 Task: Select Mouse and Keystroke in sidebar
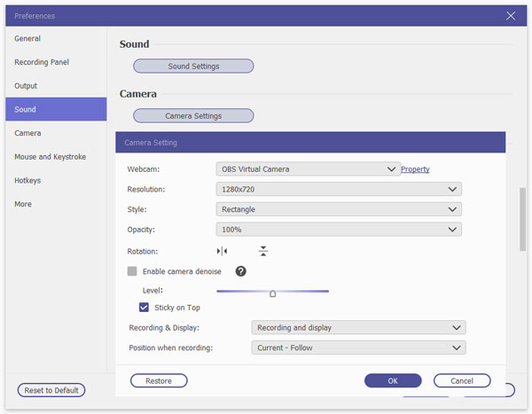click(x=50, y=157)
